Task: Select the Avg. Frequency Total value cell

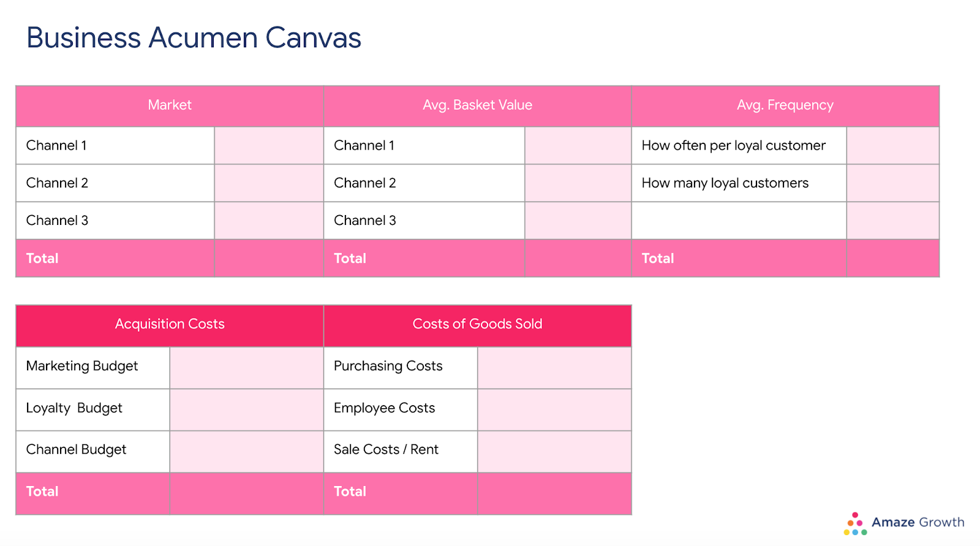Action: pos(893,259)
